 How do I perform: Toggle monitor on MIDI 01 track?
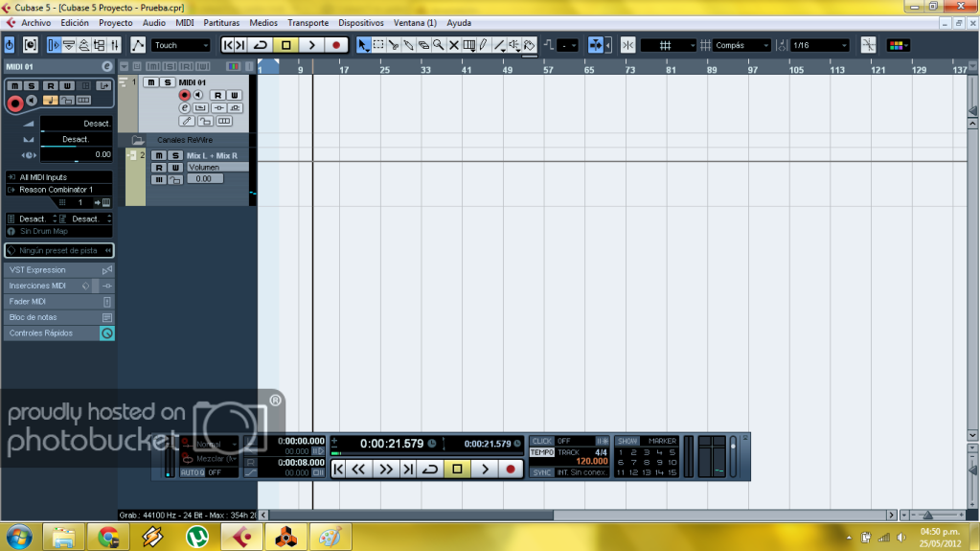tap(198, 95)
